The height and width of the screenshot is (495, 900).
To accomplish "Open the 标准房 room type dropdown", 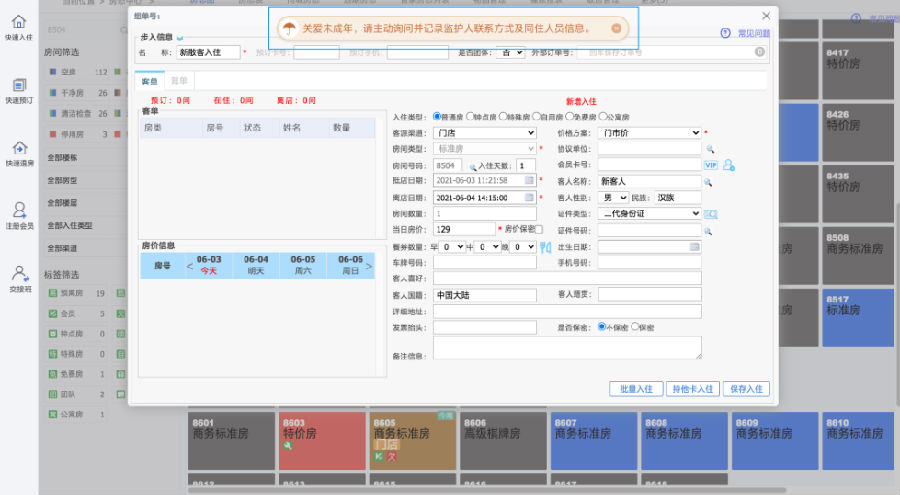I will (484, 149).
